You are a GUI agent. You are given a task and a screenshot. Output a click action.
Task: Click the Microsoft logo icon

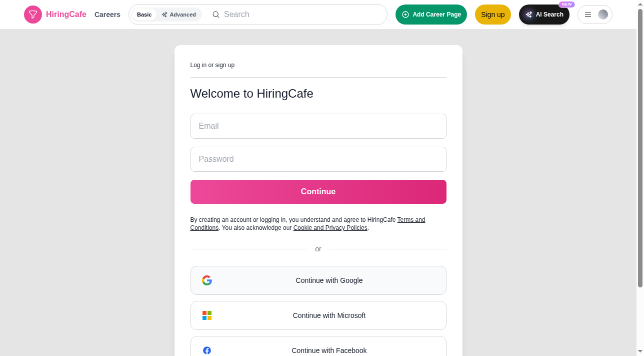click(x=207, y=315)
